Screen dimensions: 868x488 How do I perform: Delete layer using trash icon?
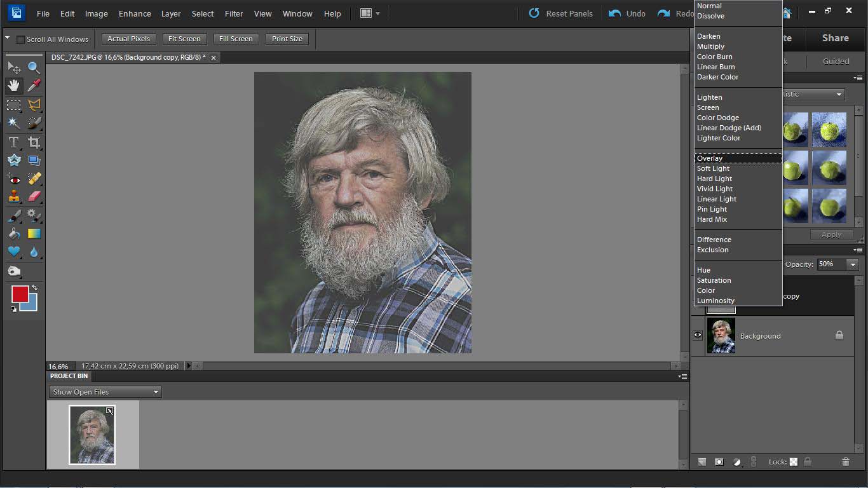point(845,462)
